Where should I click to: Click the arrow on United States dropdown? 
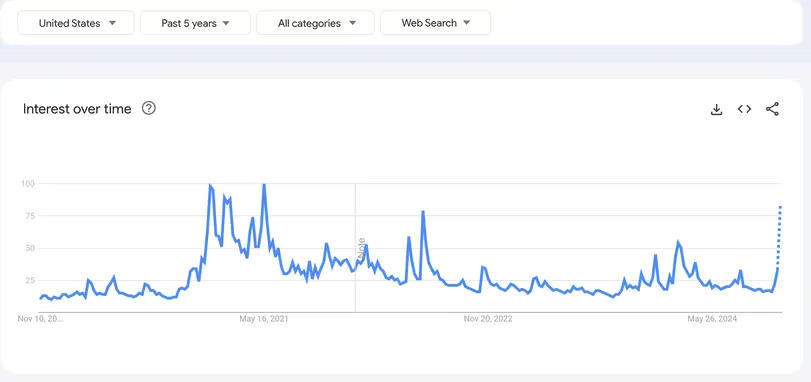112,23
